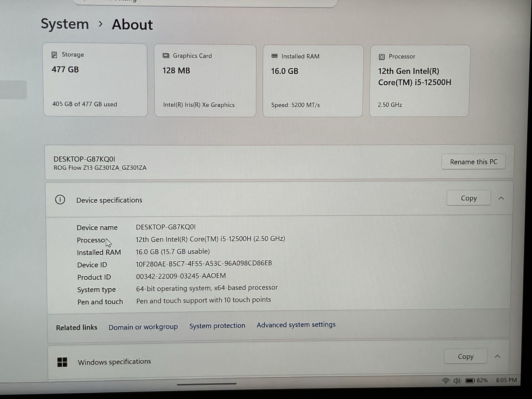Open the Installed RAM 16.0 GB card
The height and width of the screenshot is (399, 532).
click(313, 81)
